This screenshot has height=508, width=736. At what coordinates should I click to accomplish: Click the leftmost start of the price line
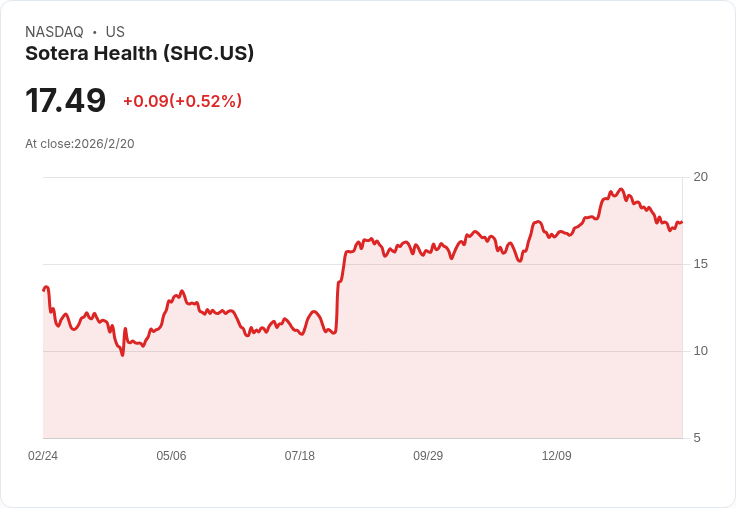(x=44, y=290)
